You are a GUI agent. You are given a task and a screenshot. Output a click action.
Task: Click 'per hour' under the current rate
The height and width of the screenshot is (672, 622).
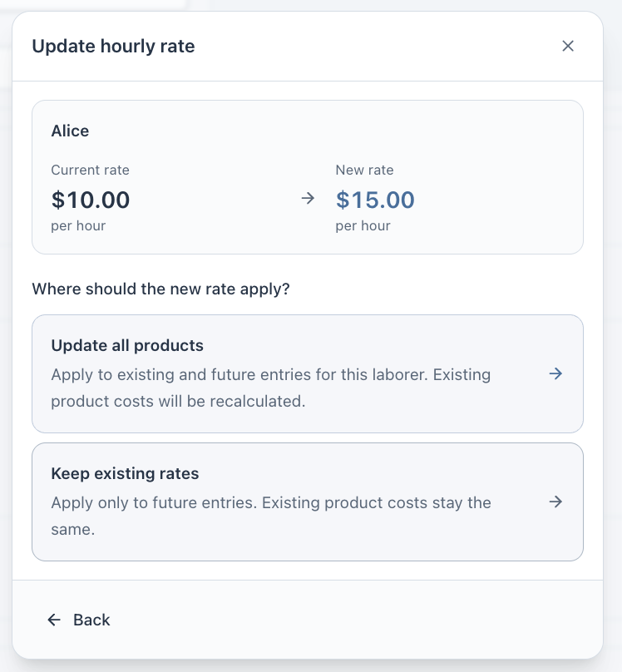78,226
